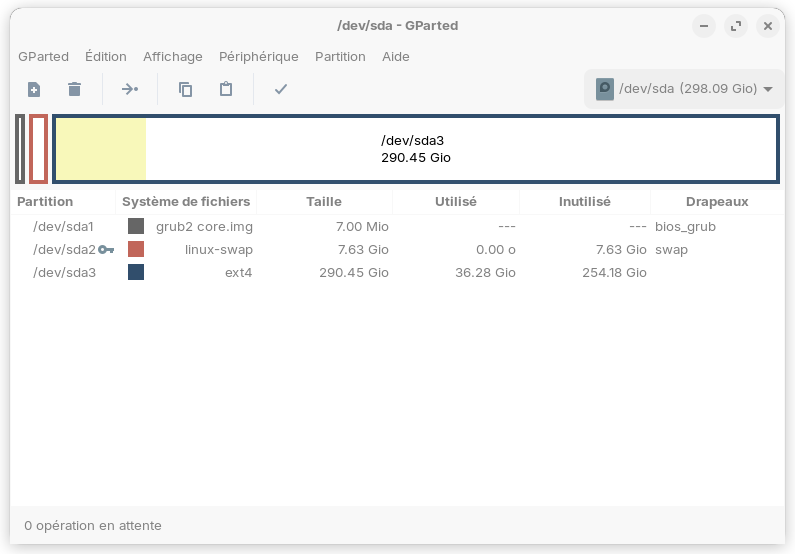This screenshot has width=795, height=554.
Task: Click the Paste partition clipboard icon
Action: (x=226, y=89)
